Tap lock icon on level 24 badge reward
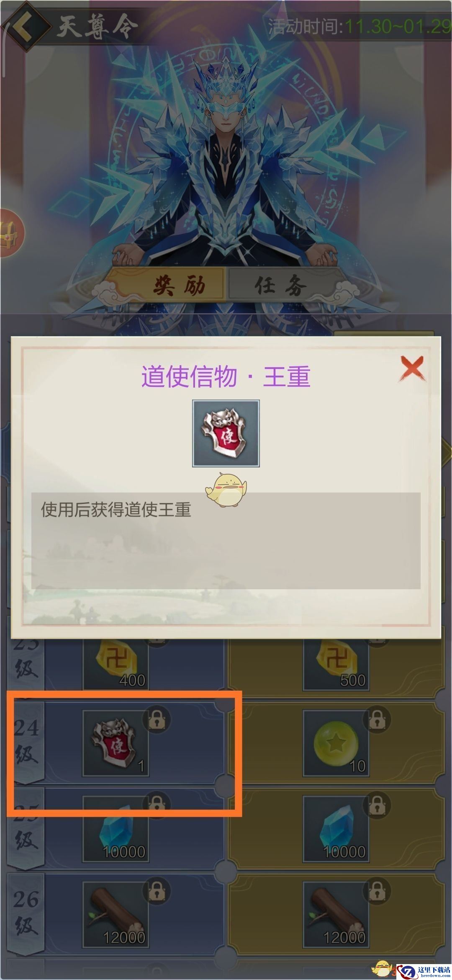This screenshot has width=452, height=980. coord(157,720)
